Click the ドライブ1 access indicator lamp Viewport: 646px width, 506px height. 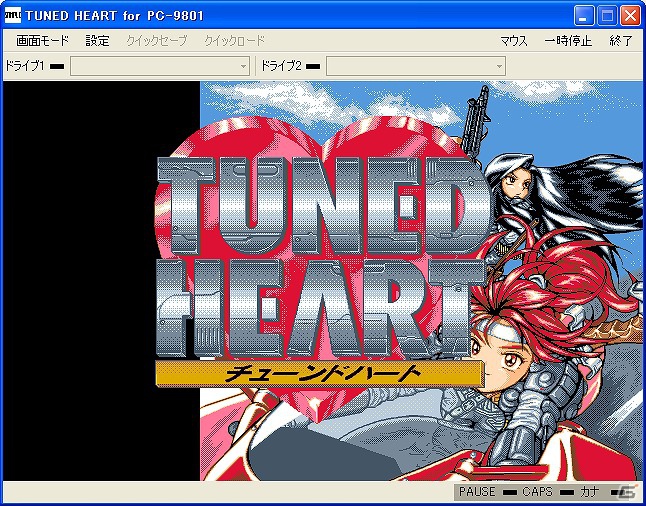[x=57, y=66]
